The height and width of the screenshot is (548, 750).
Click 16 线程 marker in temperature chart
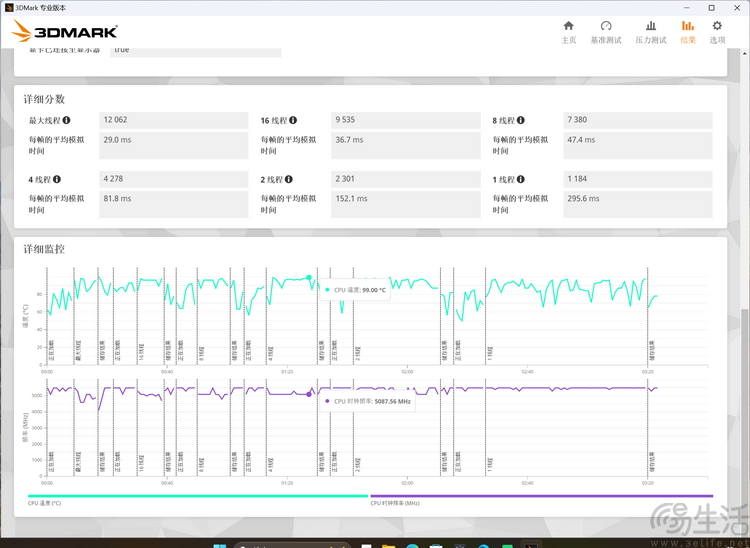click(x=142, y=351)
